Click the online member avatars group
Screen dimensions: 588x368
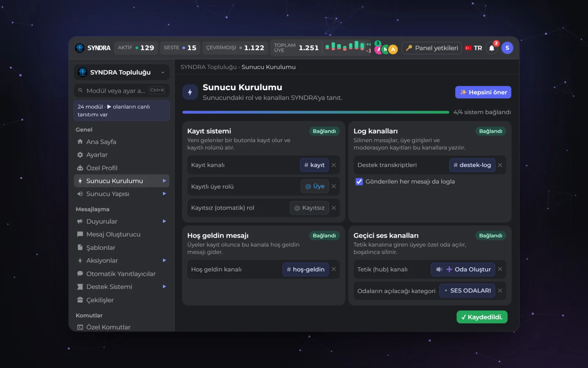click(386, 48)
